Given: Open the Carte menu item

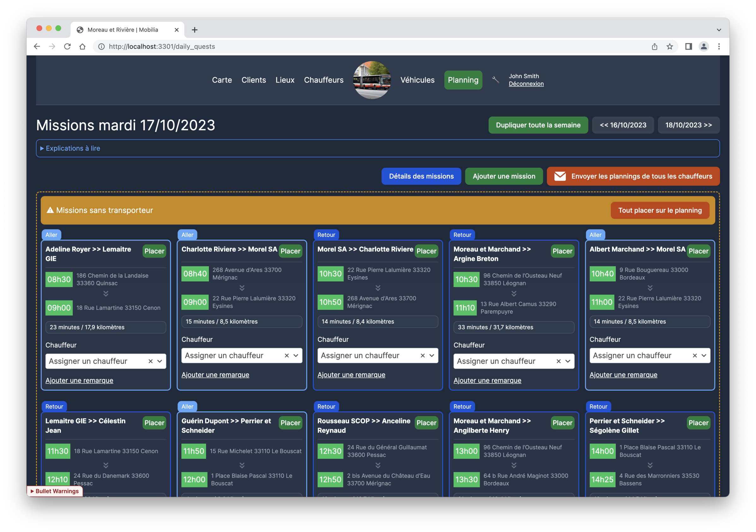Looking at the screenshot, I should [222, 80].
